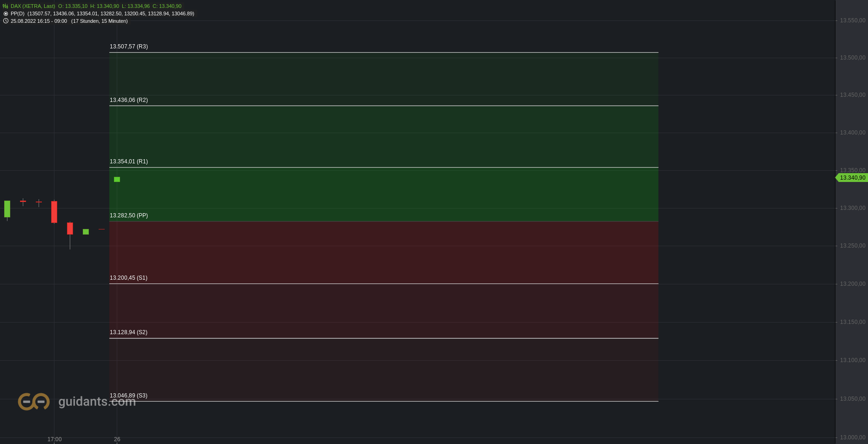Image resolution: width=868 pixels, height=444 pixels.
Task: Click the 13.500,00 price scale label
Action: (853, 58)
